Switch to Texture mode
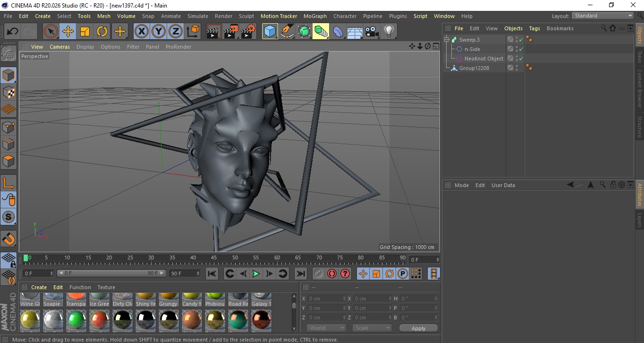 tap(8, 92)
